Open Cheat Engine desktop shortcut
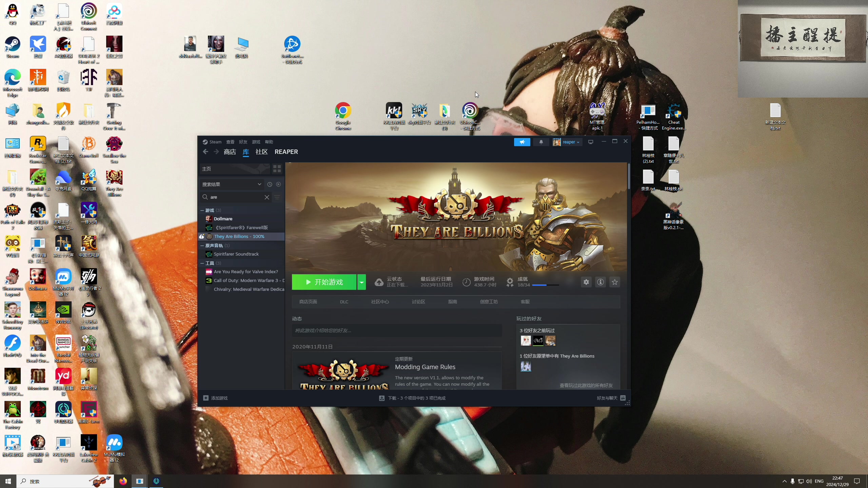Image resolution: width=868 pixels, height=488 pixels. (674, 116)
